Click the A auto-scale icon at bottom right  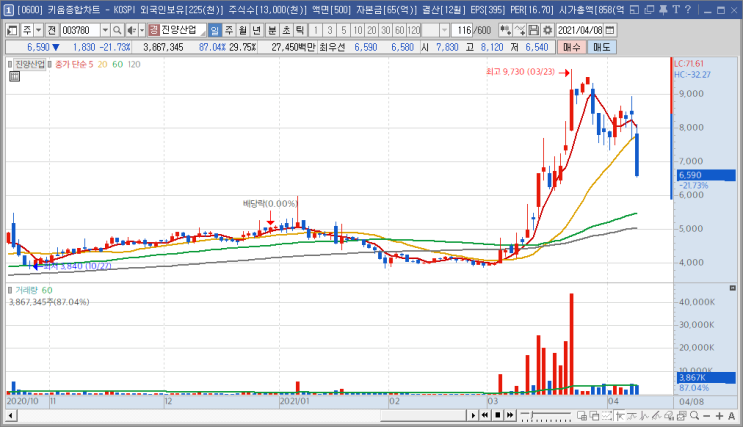732,416
